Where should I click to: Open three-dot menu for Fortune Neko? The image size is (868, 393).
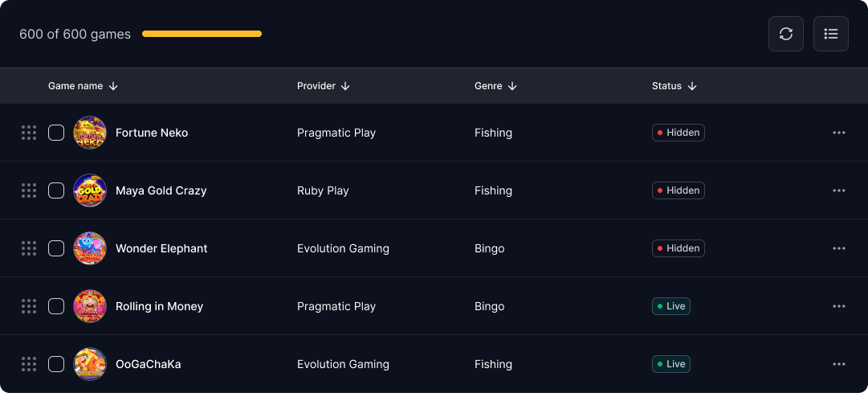[x=839, y=133]
